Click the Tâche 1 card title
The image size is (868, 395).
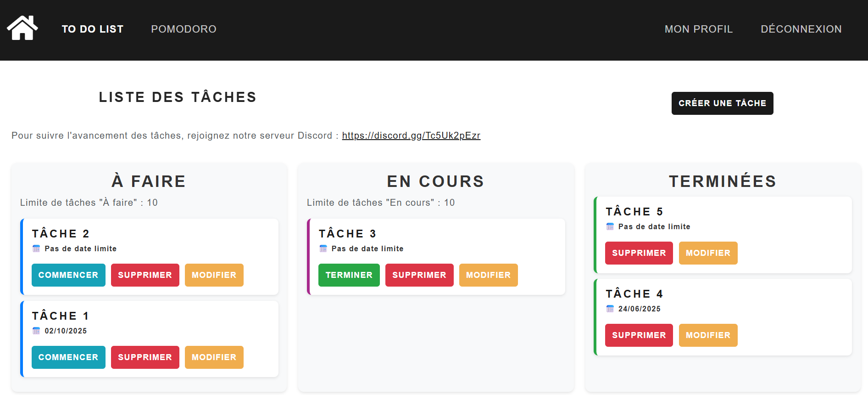point(60,316)
